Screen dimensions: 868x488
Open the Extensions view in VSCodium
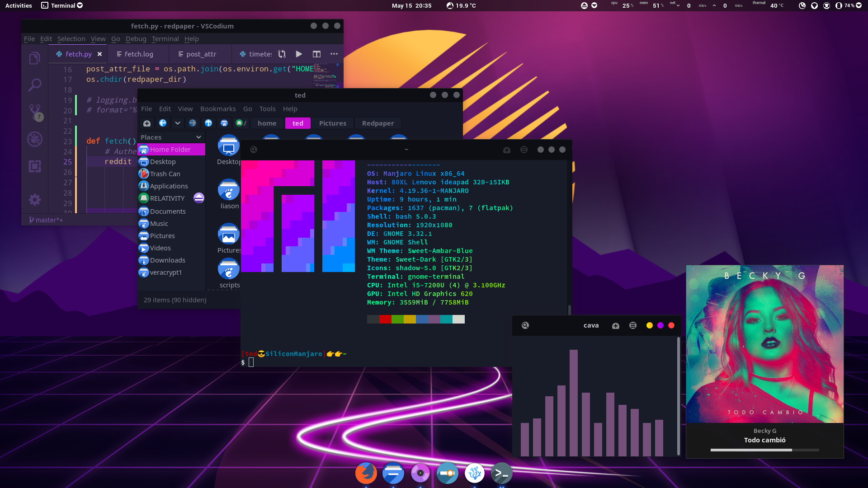tap(35, 166)
